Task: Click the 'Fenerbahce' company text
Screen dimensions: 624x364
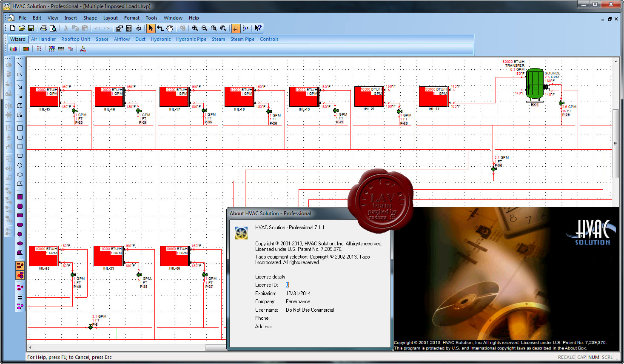Action: click(x=298, y=301)
